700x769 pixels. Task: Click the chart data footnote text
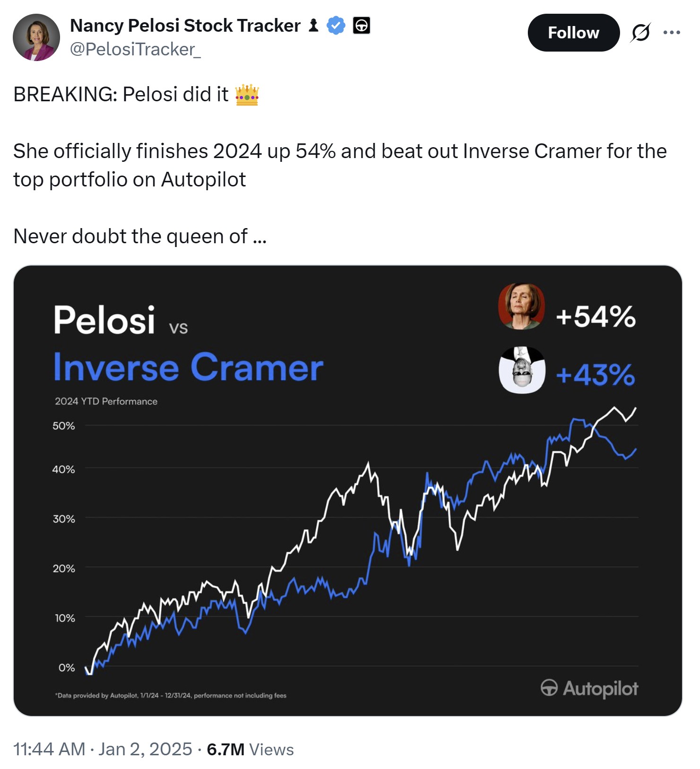click(171, 695)
